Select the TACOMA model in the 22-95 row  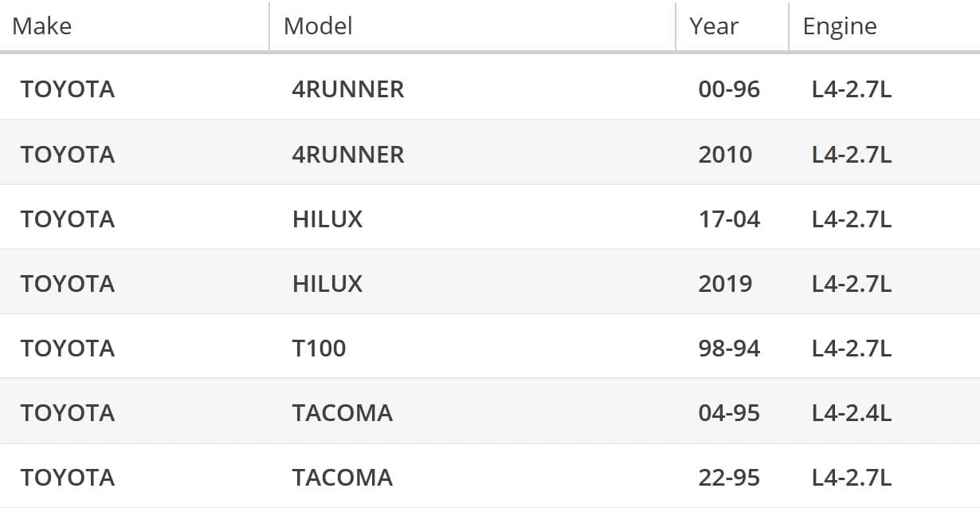(x=343, y=477)
